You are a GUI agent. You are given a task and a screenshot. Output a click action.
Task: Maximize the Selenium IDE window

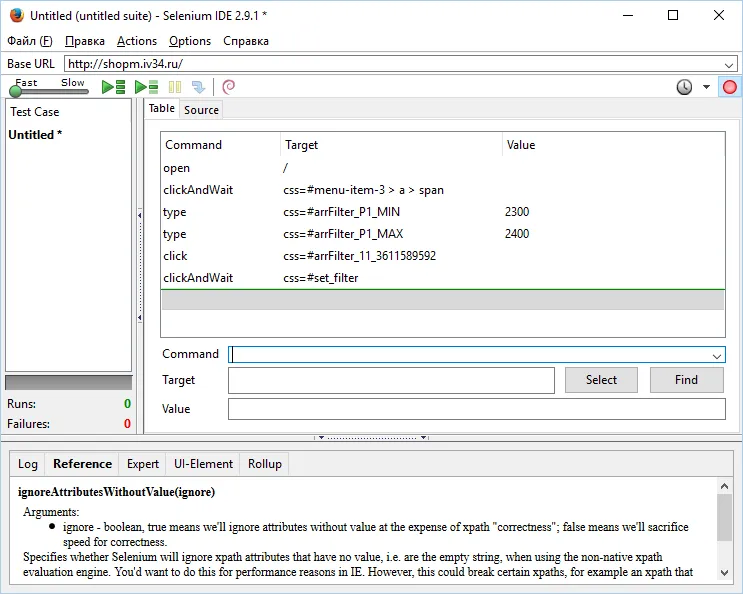(672, 16)
